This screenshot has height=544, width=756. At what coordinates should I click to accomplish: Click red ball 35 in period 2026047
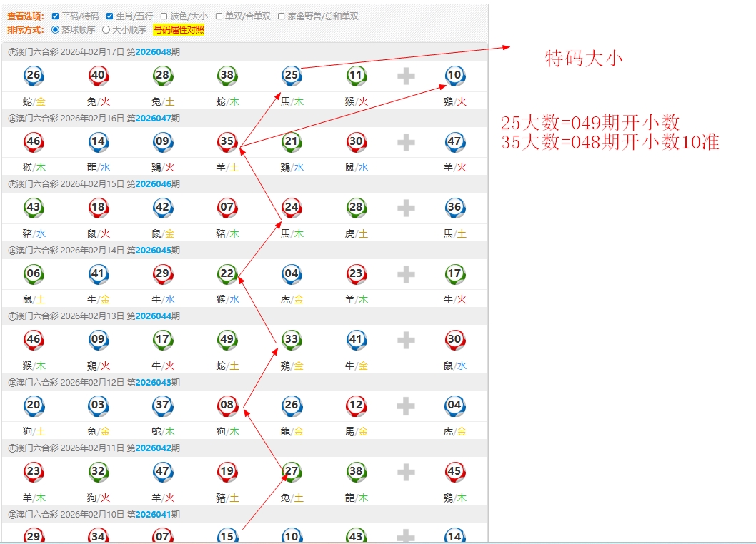click(x=227, y=141)
